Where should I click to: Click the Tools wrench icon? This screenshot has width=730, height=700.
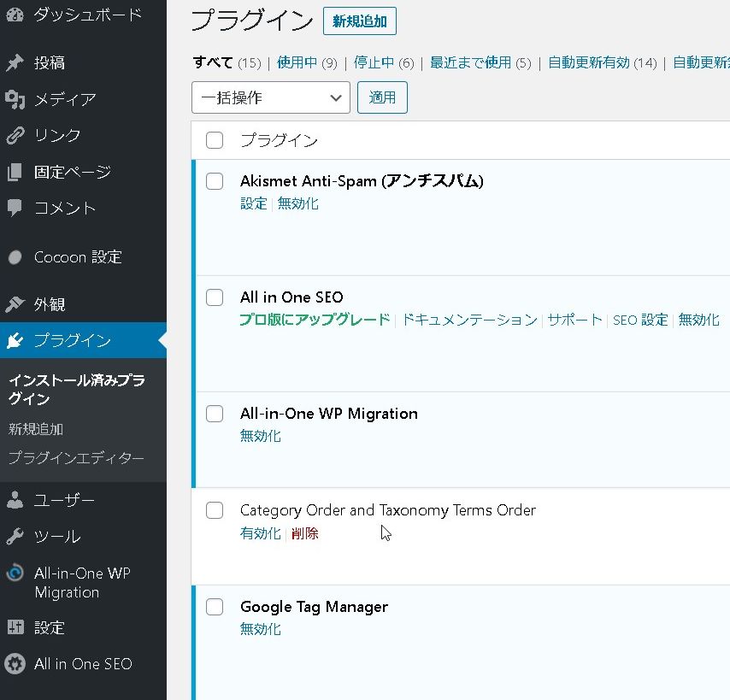coord(15,537)
